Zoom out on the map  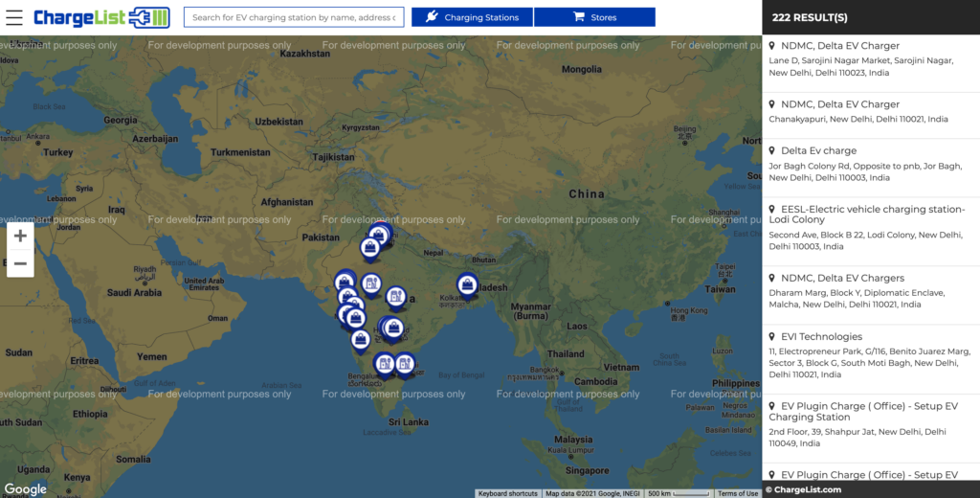point(20,263)
